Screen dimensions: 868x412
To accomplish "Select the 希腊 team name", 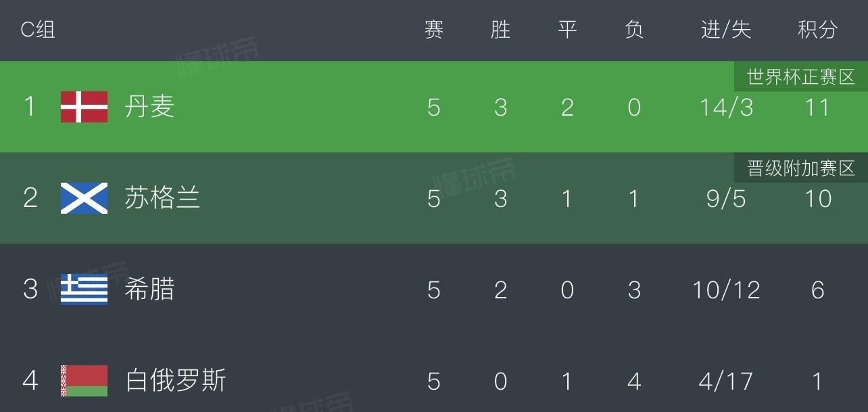I will pyautogui.click(x=149, y=290).
